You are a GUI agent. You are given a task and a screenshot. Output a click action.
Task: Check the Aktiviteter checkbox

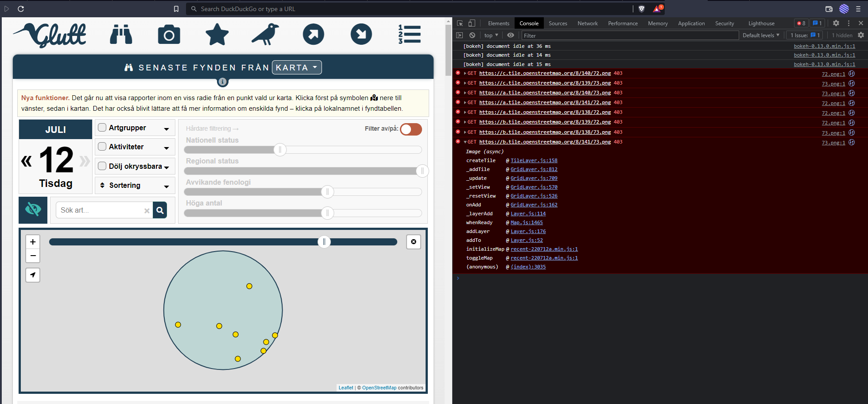pyautogui.click(x=102, y=147)
